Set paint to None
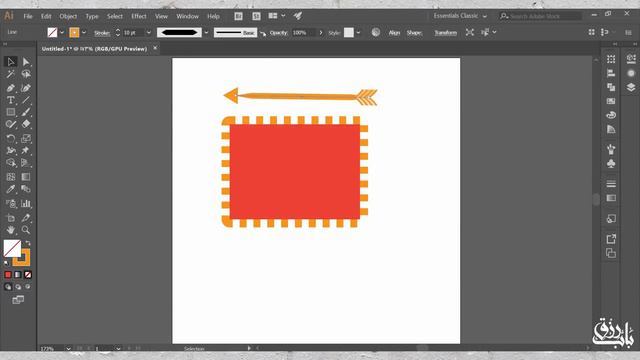Image resolution: width=640 pixels, height=360 pixels. (x=27, y=275)
